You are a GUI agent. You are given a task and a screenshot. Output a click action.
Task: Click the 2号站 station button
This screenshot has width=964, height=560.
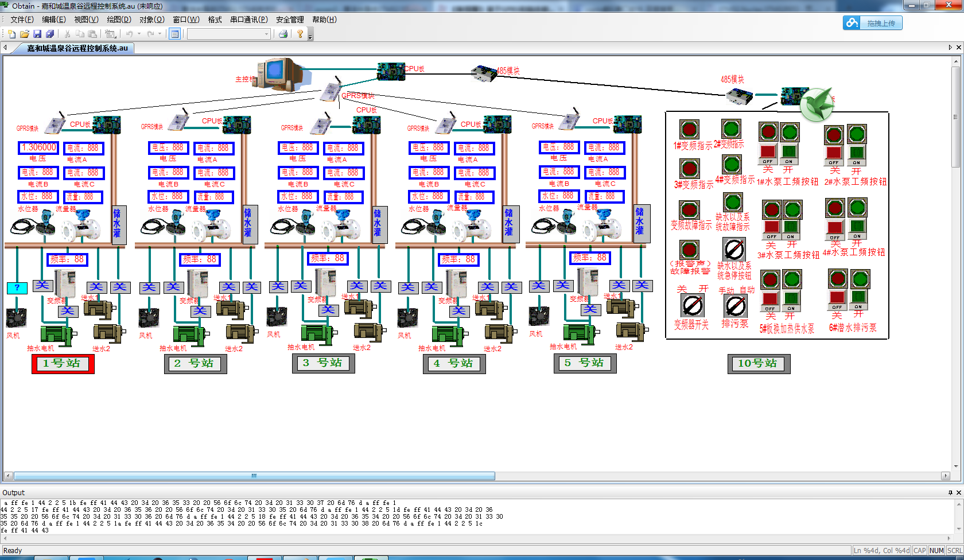click(195, 363)
